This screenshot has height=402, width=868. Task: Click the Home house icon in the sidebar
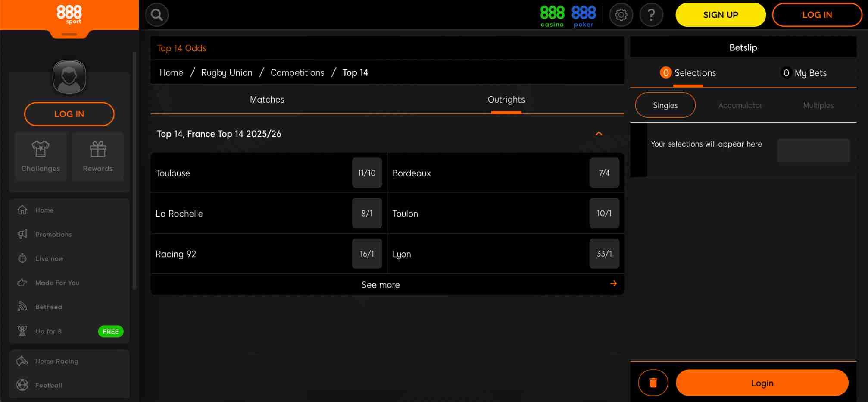tap(22, 210)
